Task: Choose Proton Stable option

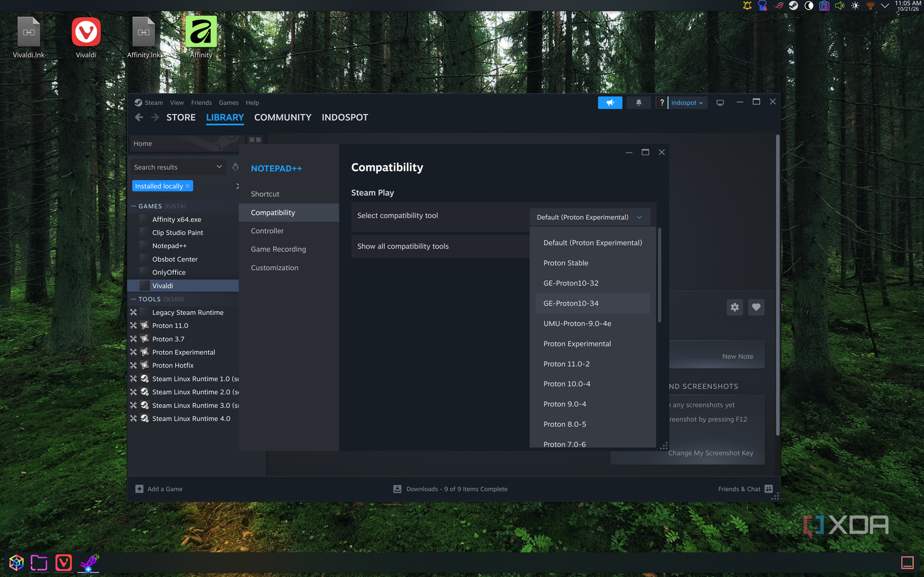Action: click(x=592, y=263)
